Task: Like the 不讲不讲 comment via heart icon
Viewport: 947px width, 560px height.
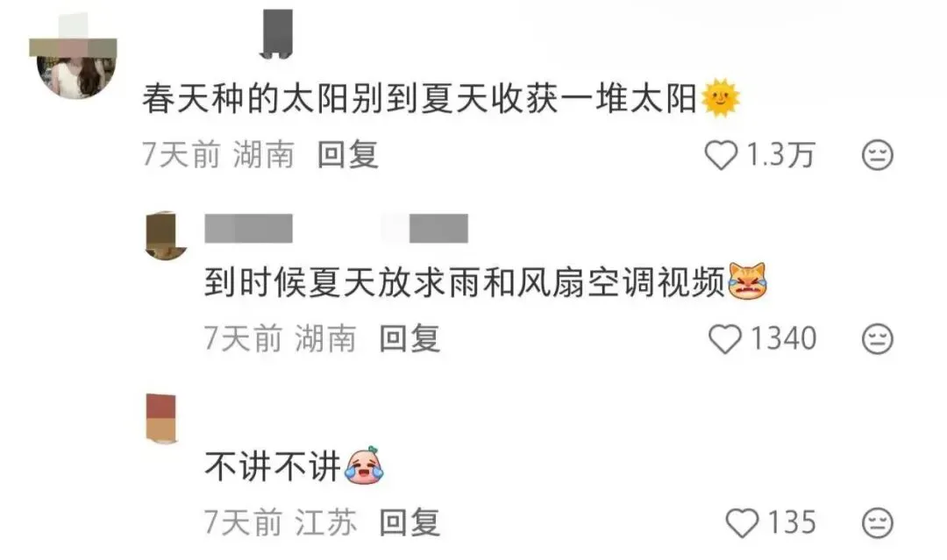Action: (742, 522)
